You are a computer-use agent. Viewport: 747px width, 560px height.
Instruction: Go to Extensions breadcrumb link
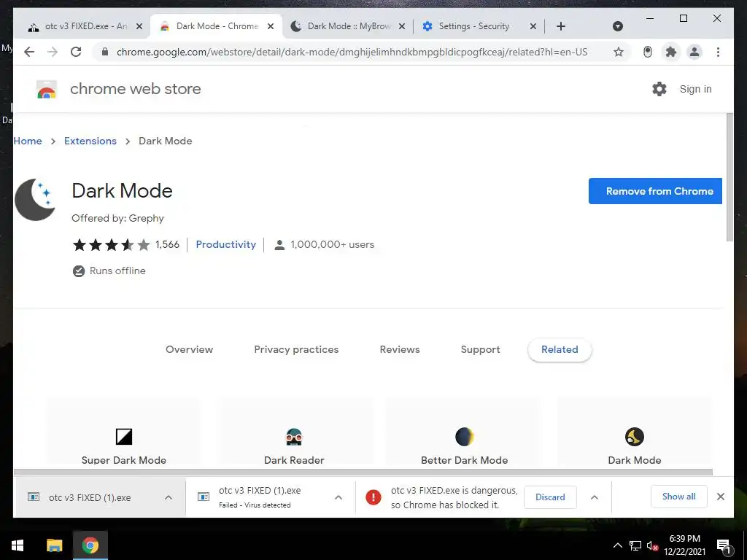tap(90, 141)
